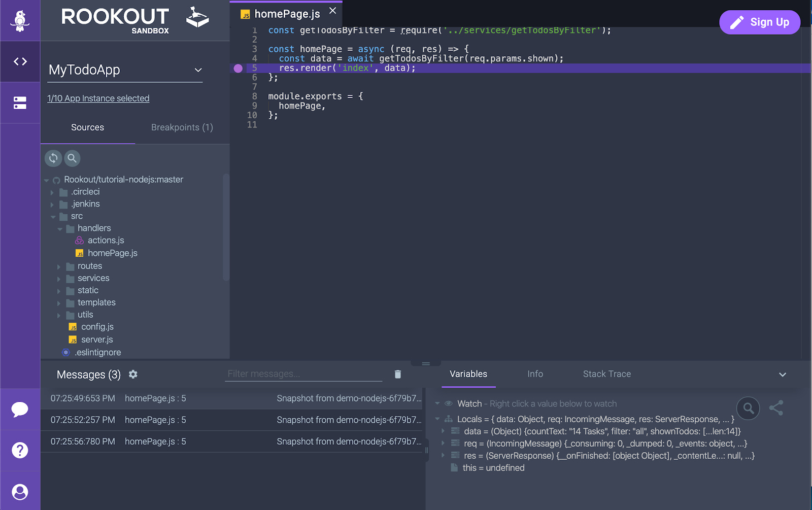Delete messages with the trash icon

(x=398, y=374)
